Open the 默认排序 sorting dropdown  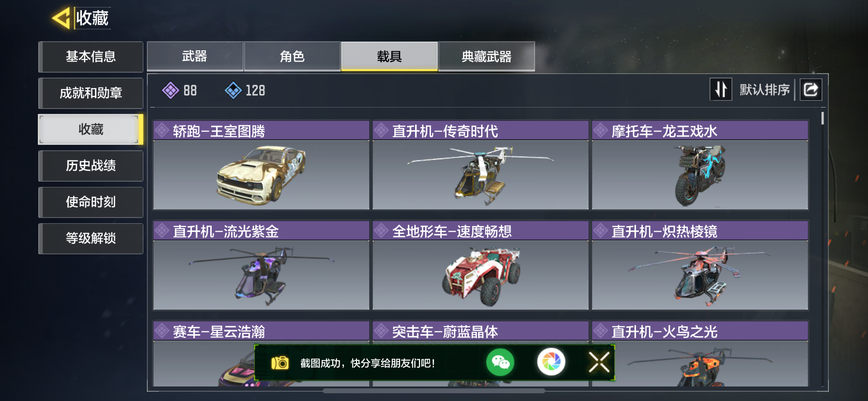coord(764,90)
